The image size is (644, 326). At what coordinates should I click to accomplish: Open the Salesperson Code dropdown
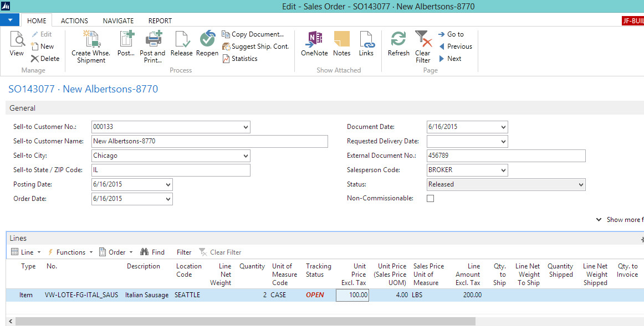503,170
